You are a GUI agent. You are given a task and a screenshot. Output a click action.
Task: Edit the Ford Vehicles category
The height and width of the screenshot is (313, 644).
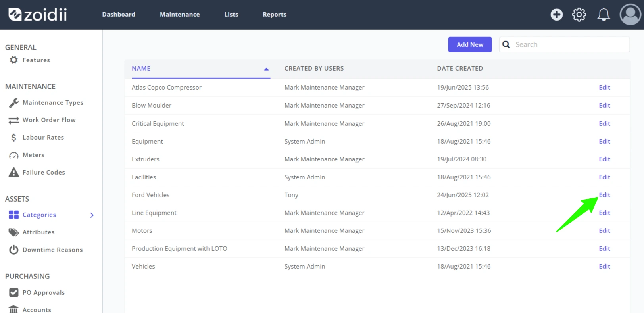coord(604,195)
